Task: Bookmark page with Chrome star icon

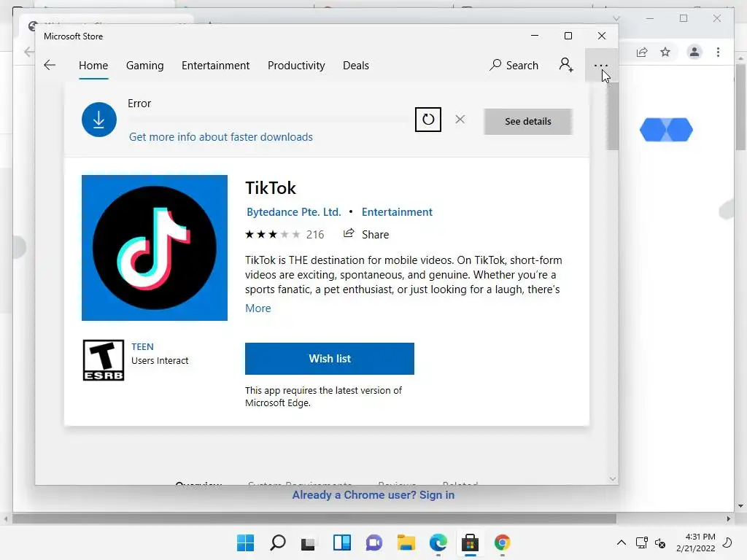Action: point(665,52)
